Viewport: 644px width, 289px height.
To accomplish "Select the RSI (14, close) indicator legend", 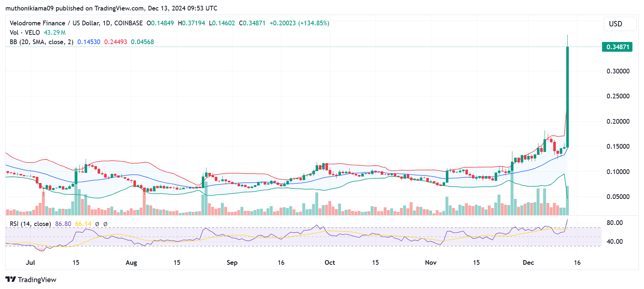I will tap(30, 224).
